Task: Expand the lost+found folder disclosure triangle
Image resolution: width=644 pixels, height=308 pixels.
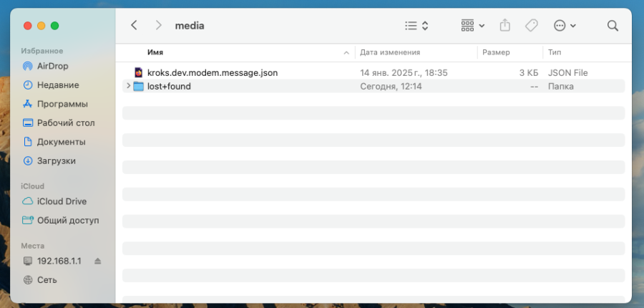Action: (128, 86)
